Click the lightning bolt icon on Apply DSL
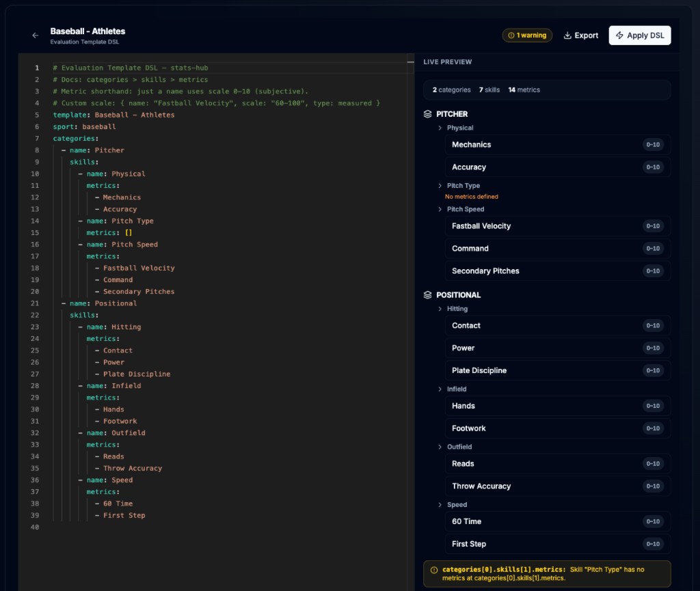Screen dimensions: 700x591 pos(619,36)
